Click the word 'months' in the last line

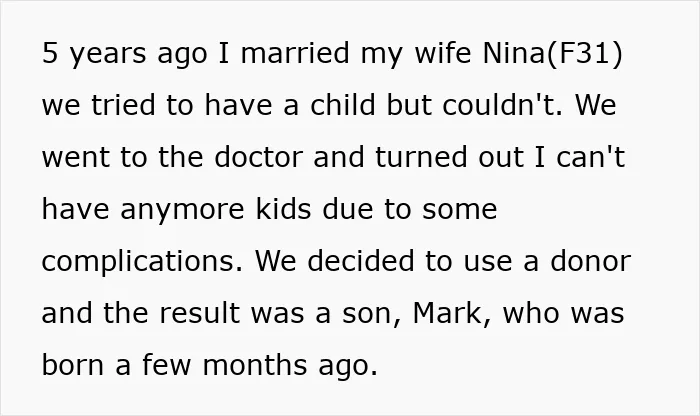[254, 365]
